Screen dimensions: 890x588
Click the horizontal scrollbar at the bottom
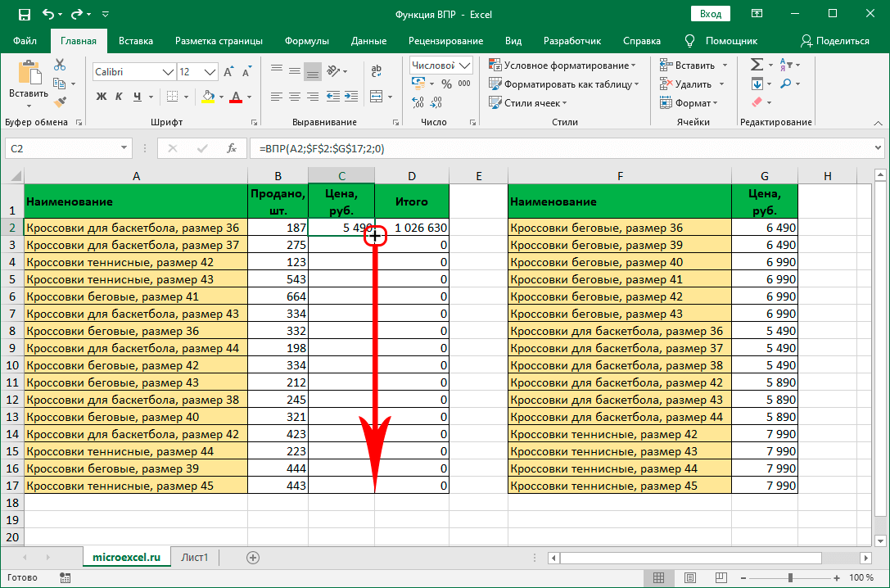click(691, 558)
